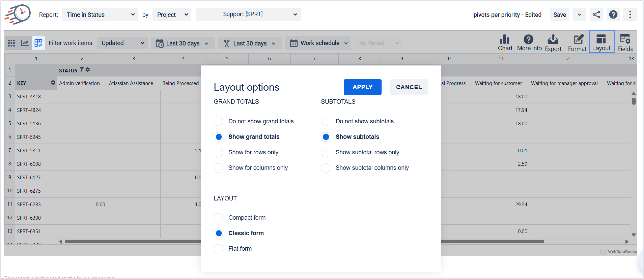The width and height of the screenshot is (644, 279).
Task: Click the horizontal scrollbar of the table
Action: coord(133,241)
